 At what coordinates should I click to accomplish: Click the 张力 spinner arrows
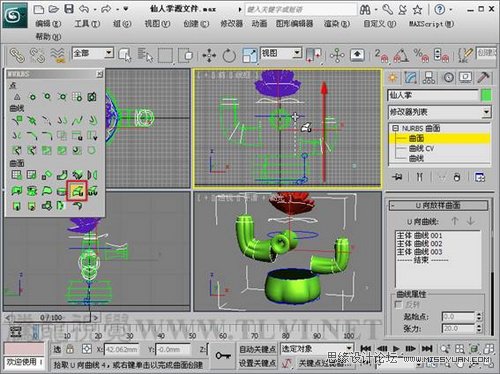tap(479, 329)
